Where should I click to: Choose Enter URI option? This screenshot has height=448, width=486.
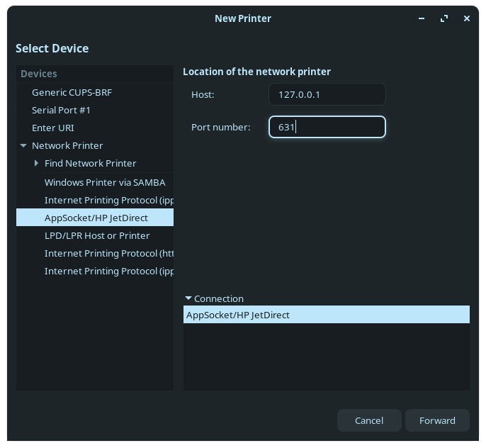coord(52,128)
